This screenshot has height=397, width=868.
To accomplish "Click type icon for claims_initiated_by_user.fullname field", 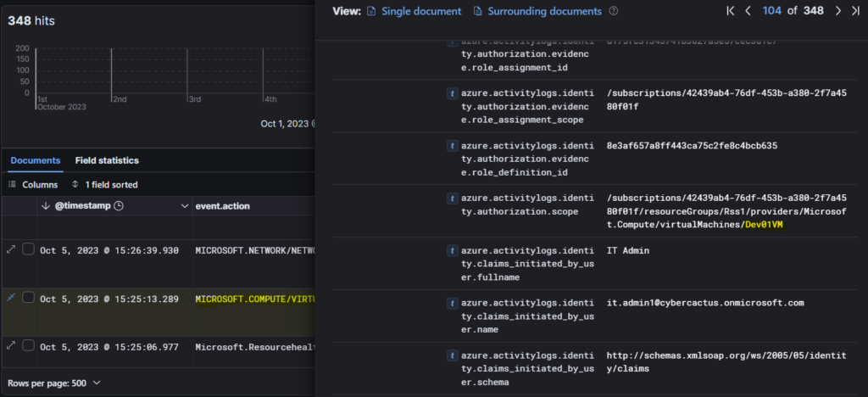I will (x=453, y=250).
